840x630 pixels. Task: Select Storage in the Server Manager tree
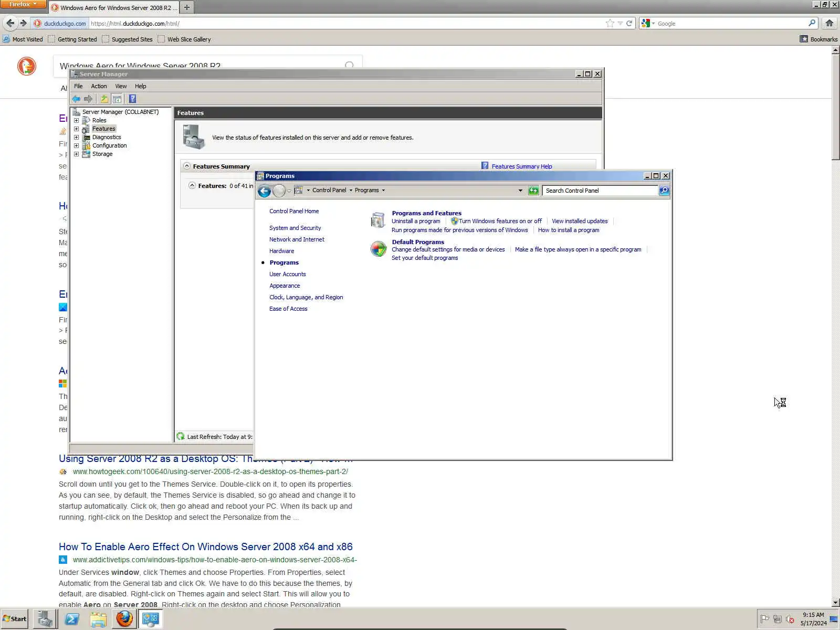[102, 154]
